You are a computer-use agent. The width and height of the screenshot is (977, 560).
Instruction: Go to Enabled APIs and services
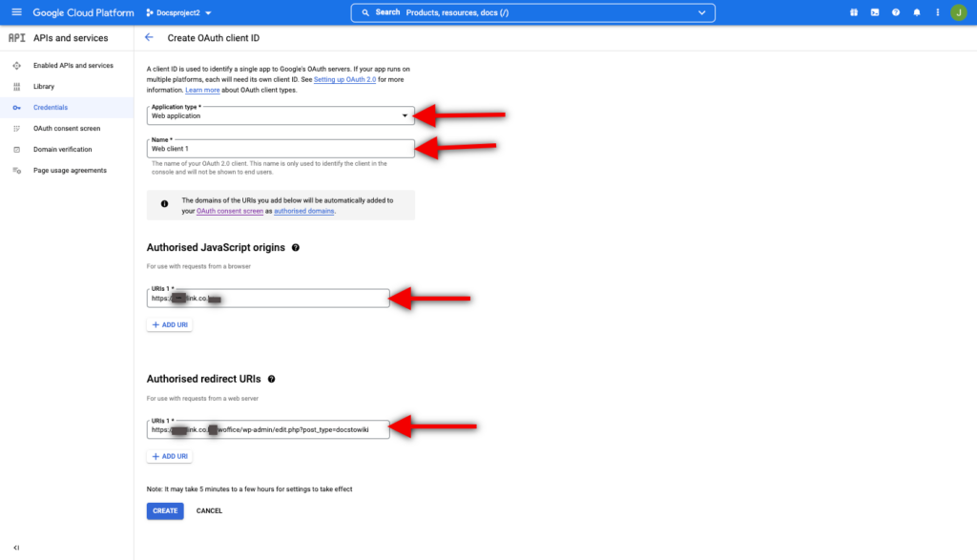[x=73, y=66]
